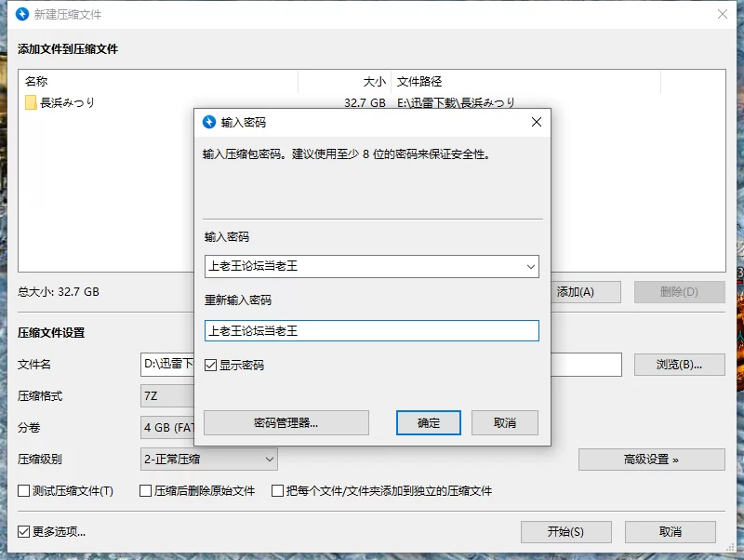
Task: Click the 浏览(B)... button
Action: [680, 365]
